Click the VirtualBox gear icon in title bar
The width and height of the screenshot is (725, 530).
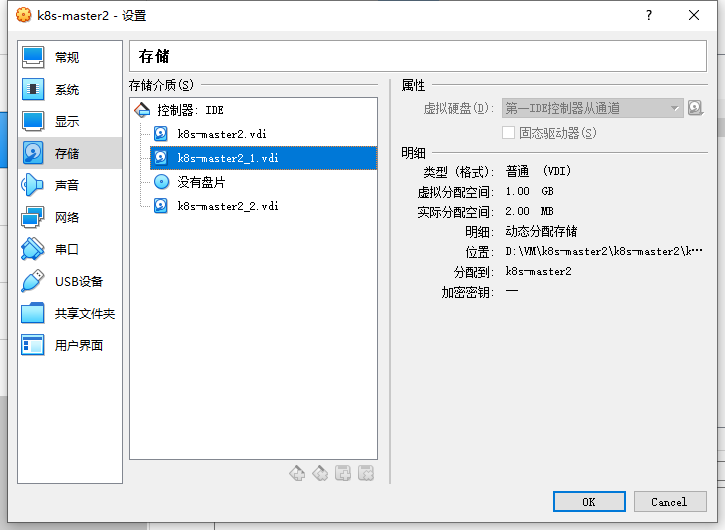24,15
